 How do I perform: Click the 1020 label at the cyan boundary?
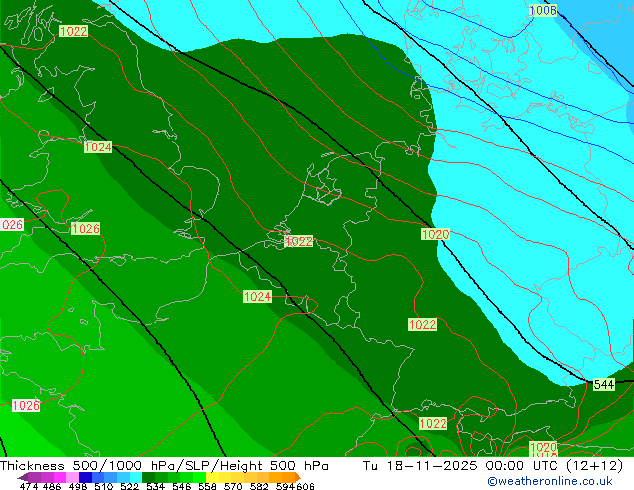click(435, 234)
